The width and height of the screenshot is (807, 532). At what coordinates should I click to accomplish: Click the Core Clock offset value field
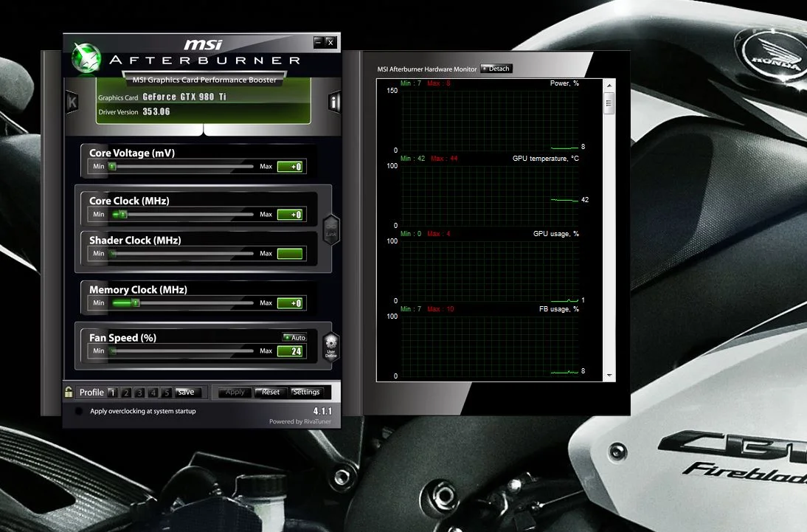290,215
